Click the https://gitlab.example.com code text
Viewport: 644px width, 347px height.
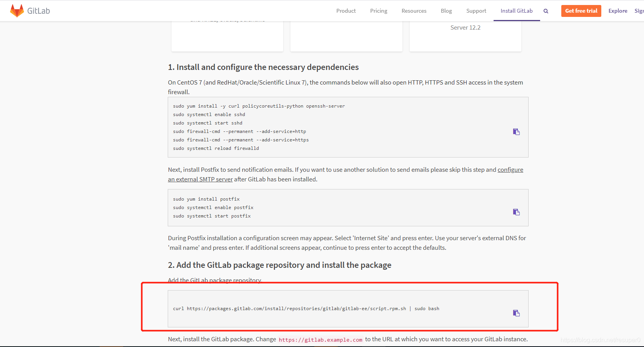click(x=320, y=340)
